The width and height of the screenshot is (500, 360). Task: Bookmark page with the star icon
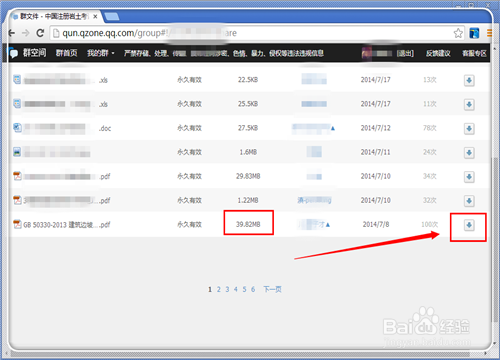458,33
